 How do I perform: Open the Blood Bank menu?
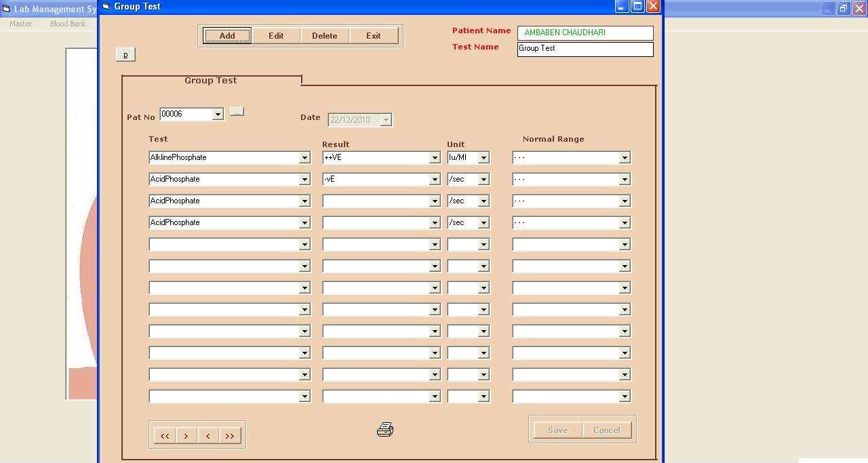[68, 24]
